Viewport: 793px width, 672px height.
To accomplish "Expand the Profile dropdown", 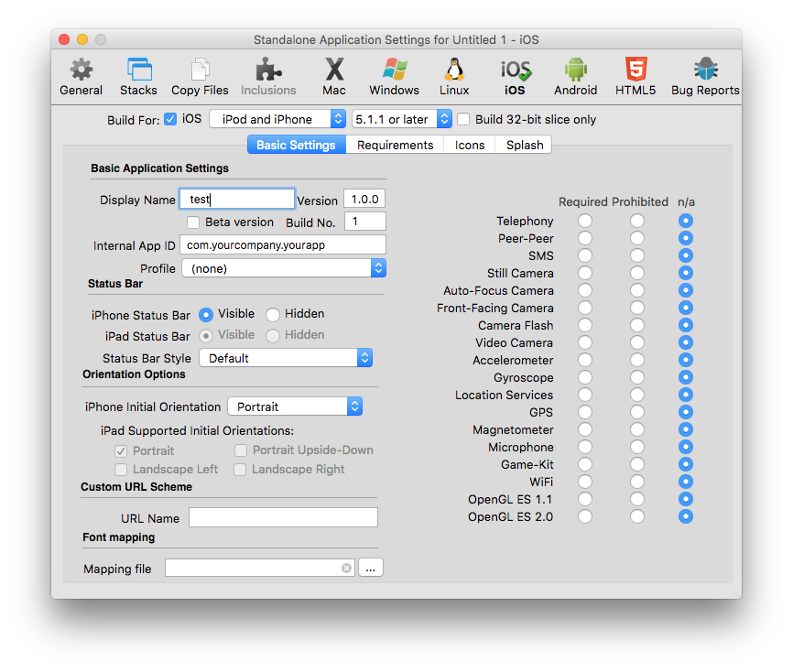I will pos(283,268).
